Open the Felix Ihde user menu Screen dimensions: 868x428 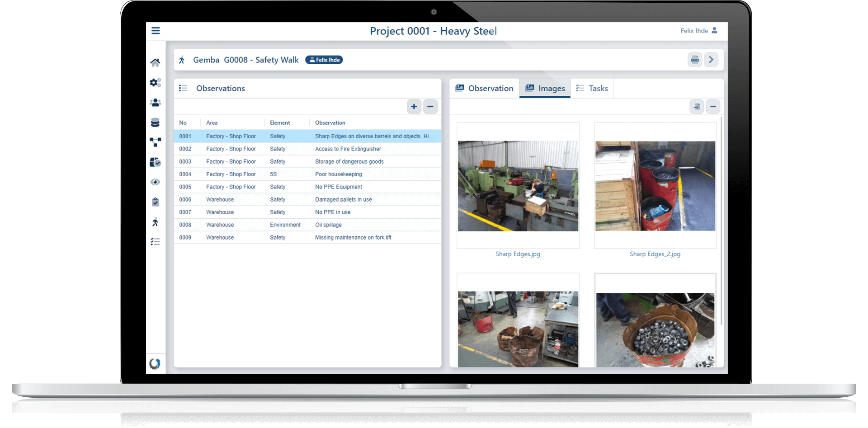(698, 31)
